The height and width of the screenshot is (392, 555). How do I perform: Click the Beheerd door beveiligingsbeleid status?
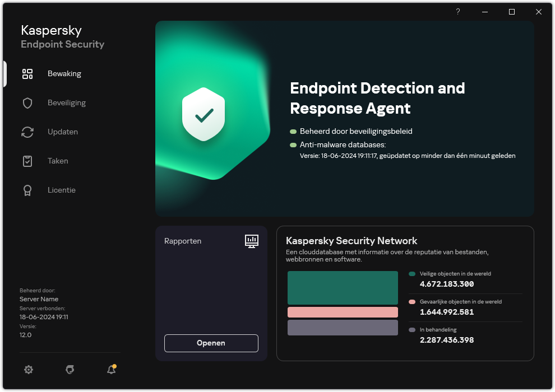(x=356, y=132)
